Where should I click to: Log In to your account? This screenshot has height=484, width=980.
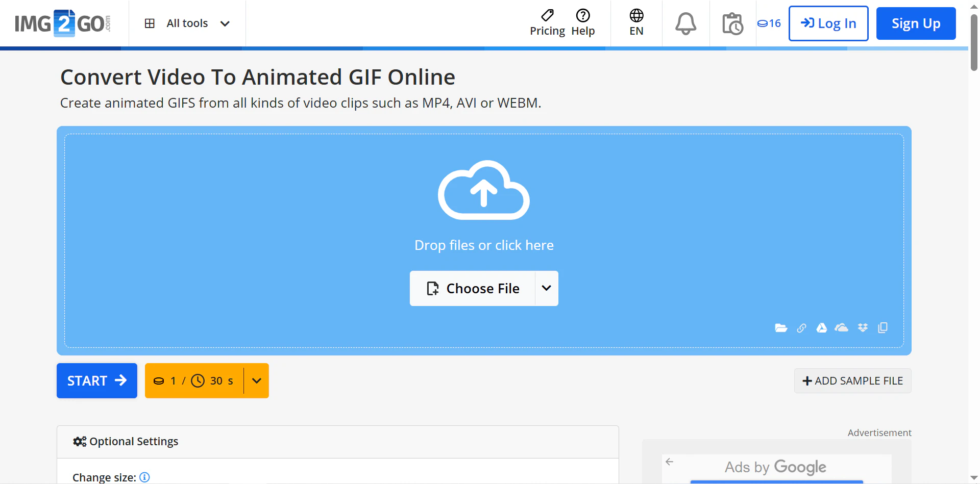(828, 23)
